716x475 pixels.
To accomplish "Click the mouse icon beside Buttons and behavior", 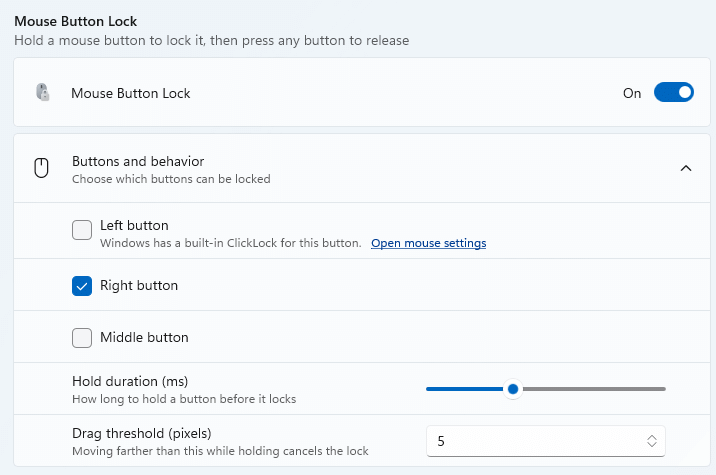I will tap(42, 168).
